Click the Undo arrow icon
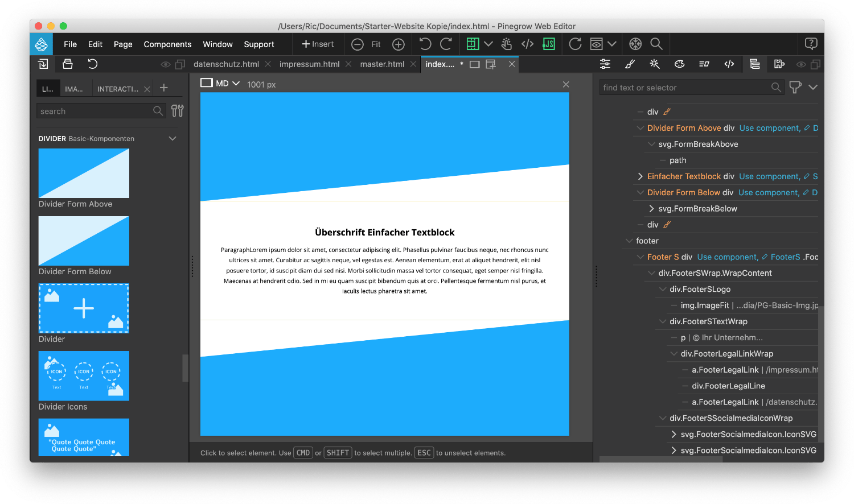 [425, 44]
